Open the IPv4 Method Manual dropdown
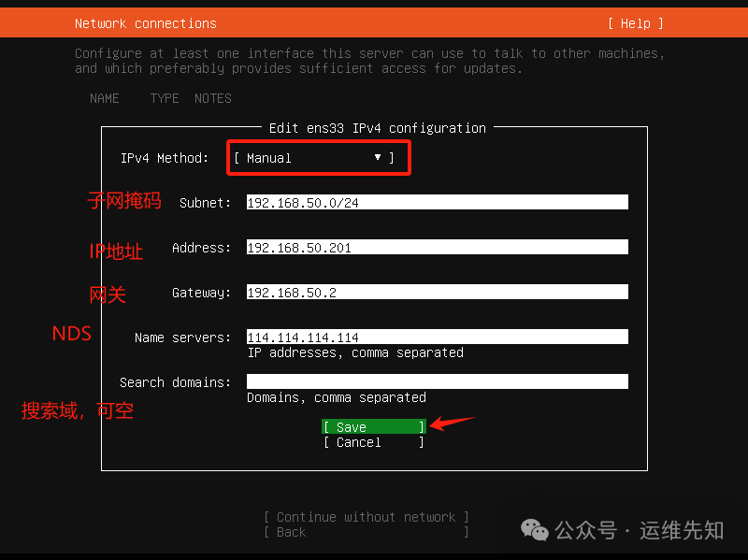This screenshot has height=560, width=748. [314, 158]
